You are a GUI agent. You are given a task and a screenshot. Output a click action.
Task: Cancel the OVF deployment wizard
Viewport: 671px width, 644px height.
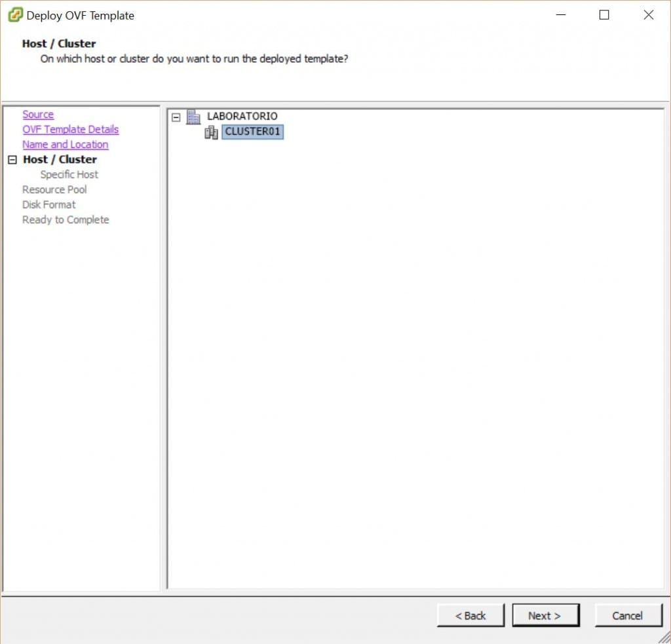[x=628, y=615]
